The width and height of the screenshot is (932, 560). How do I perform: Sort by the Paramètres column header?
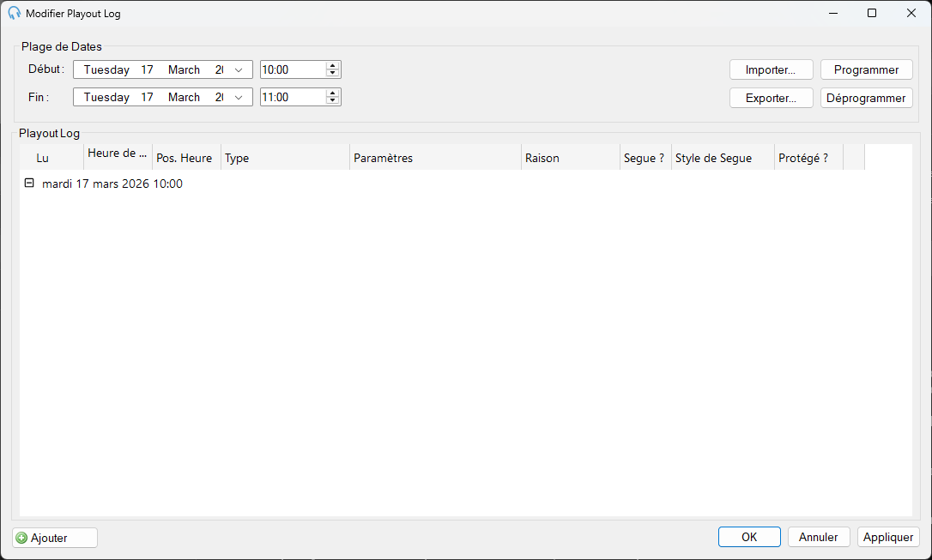435,158
